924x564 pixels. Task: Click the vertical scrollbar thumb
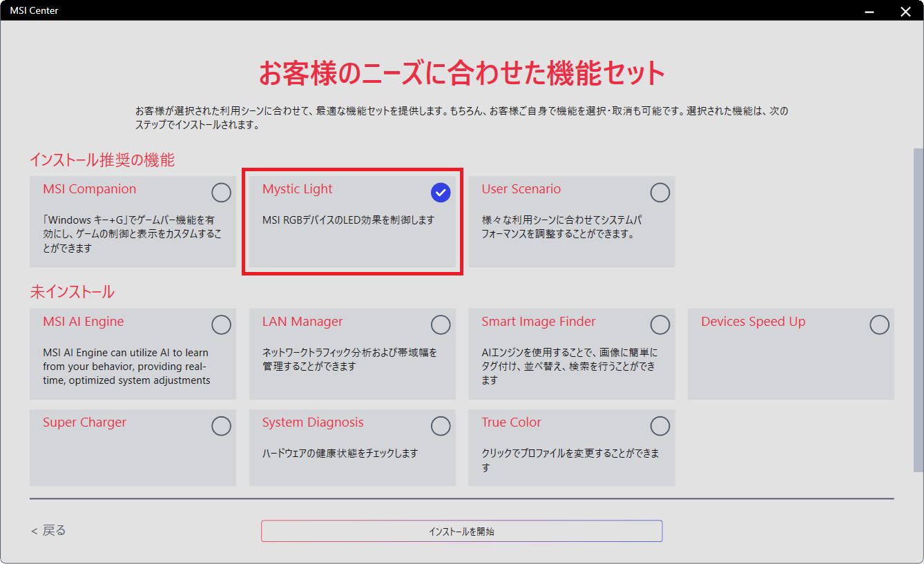918,310
